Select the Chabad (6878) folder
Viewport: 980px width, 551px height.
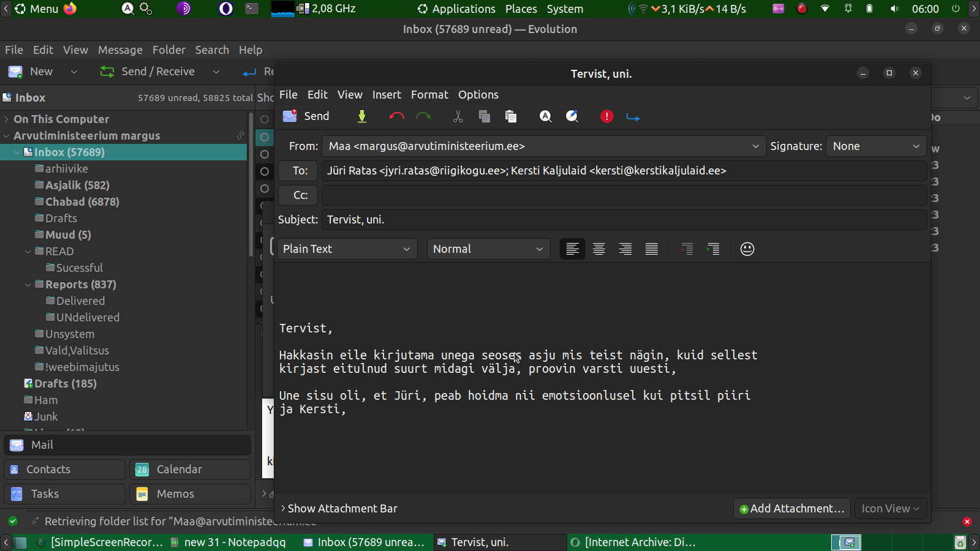(82, 202)
